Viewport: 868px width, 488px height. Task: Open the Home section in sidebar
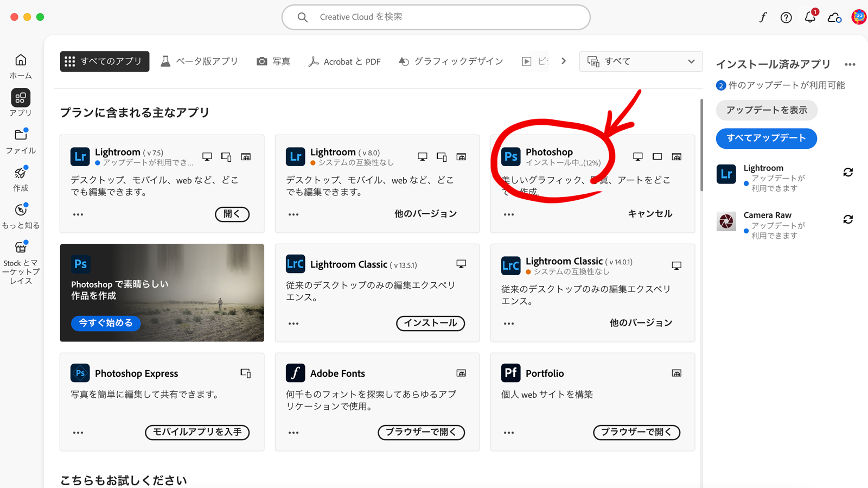coord(21,66)
